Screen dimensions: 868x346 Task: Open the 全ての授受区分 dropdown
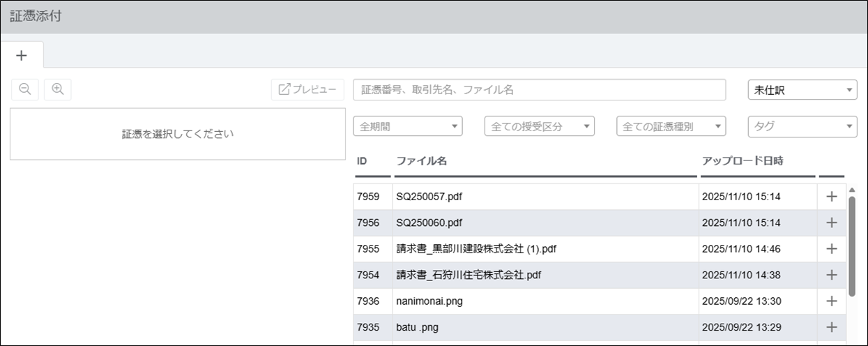pyautogui.click(x=539, y=126)
